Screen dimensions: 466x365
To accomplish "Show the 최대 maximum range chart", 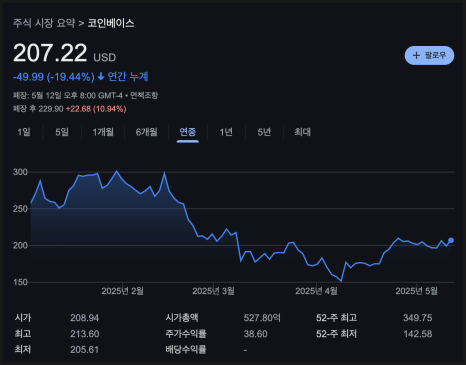I will click(302, 132).
